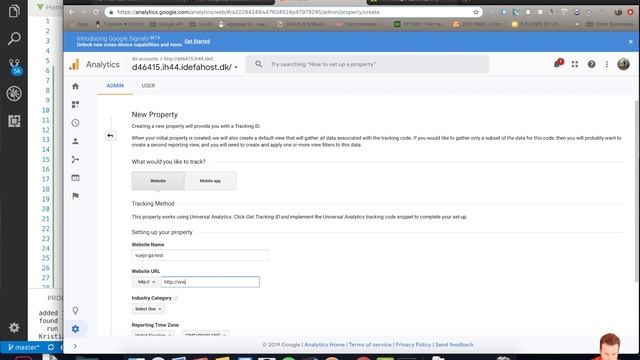Open Google apps grid icon
640x360 pixels.
[x=575, y=64]
